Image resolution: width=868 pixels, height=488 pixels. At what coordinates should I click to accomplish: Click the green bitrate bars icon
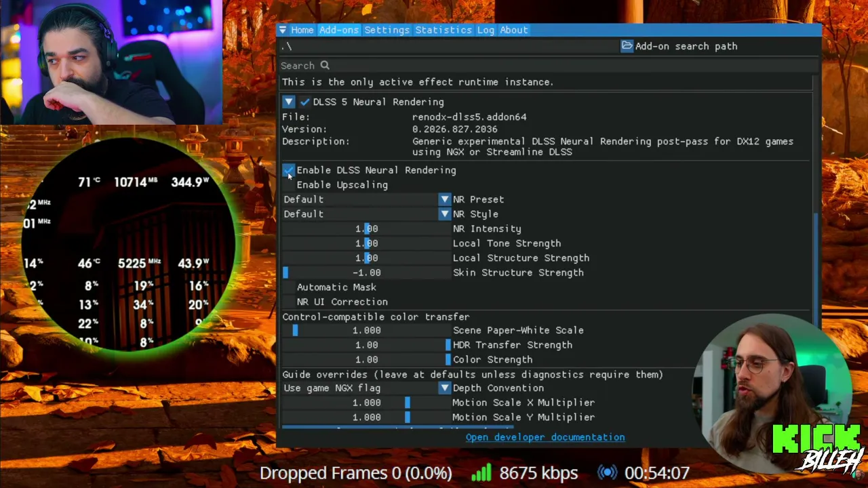pos(481,472)
